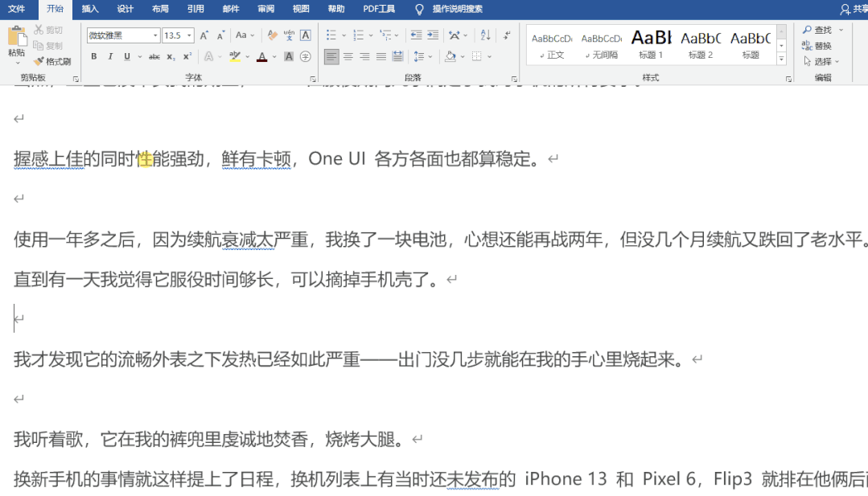Viewport: 868px width, 496px height.
Task: Click the line spacing icon
Action: [418, 56]
